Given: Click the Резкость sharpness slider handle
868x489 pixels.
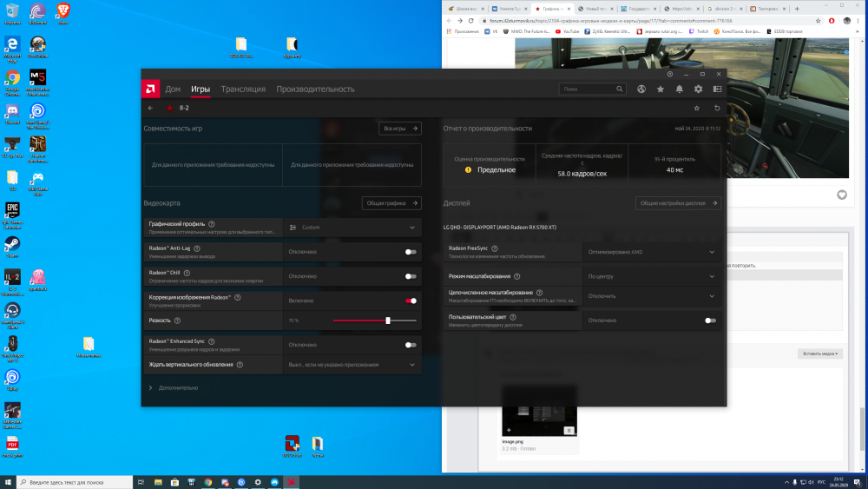Looking at the screenshot, I should click(x=388, y=320).
